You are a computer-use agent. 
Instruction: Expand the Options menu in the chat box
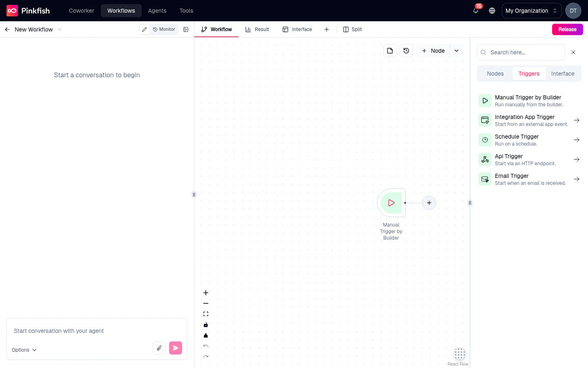24,350
